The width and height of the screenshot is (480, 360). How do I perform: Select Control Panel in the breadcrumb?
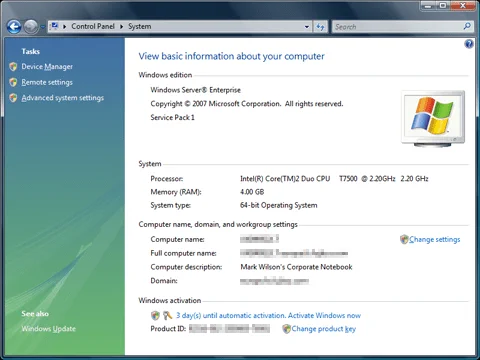(93, 26)
